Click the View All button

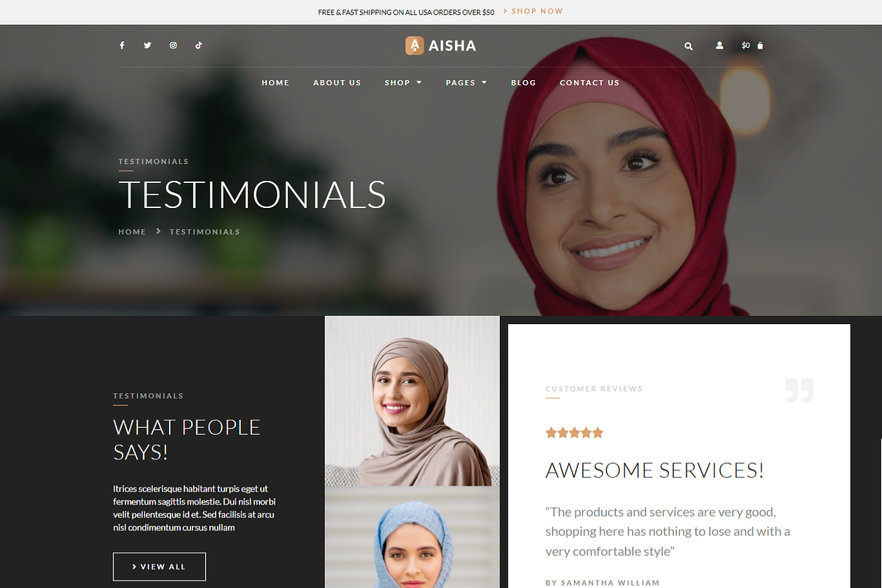[159, 567]
